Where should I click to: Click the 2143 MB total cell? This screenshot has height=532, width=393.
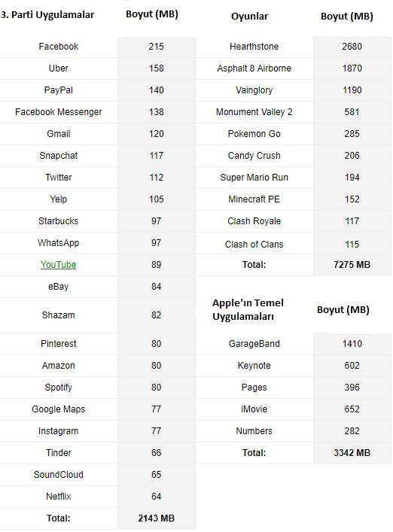pyautogui.click(x=156, y=518)
